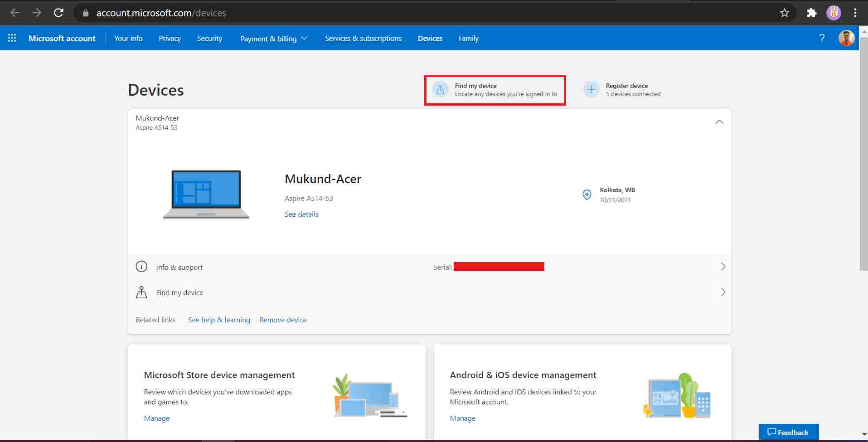Screen dimensions: 868x442
Task: Bookmark this page with the star icon
Action: click(x=785, y=13)
